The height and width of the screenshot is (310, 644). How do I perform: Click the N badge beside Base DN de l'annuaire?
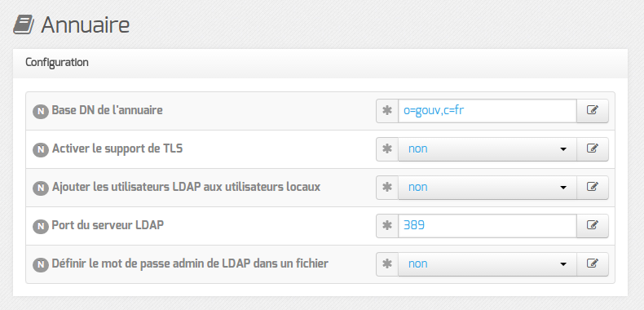coord(41,111)
